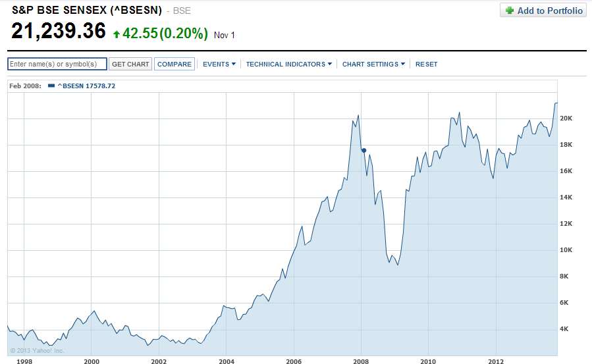Click the Feb 2008: date label in legend
This screenshot has height=364, width=592.
25,86
